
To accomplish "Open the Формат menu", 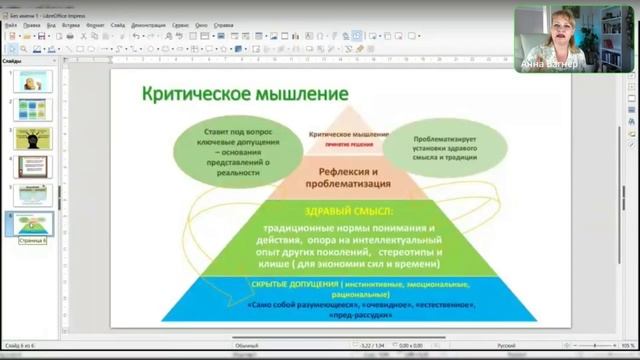I will tap(95, 25).
